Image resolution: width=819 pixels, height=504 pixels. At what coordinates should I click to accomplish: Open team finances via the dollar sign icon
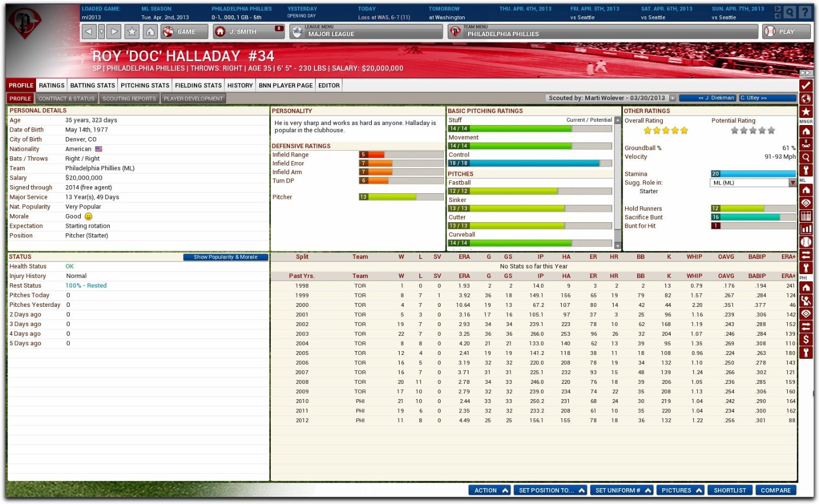coord(806,340)
